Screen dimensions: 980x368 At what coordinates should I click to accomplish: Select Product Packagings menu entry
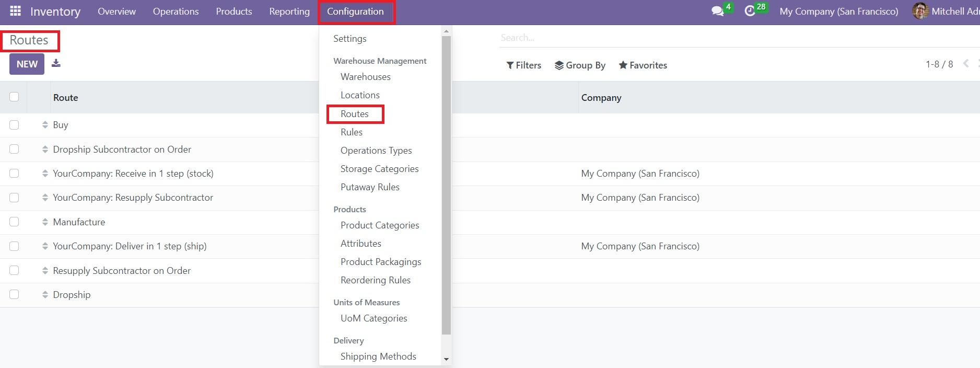point(381,262)
